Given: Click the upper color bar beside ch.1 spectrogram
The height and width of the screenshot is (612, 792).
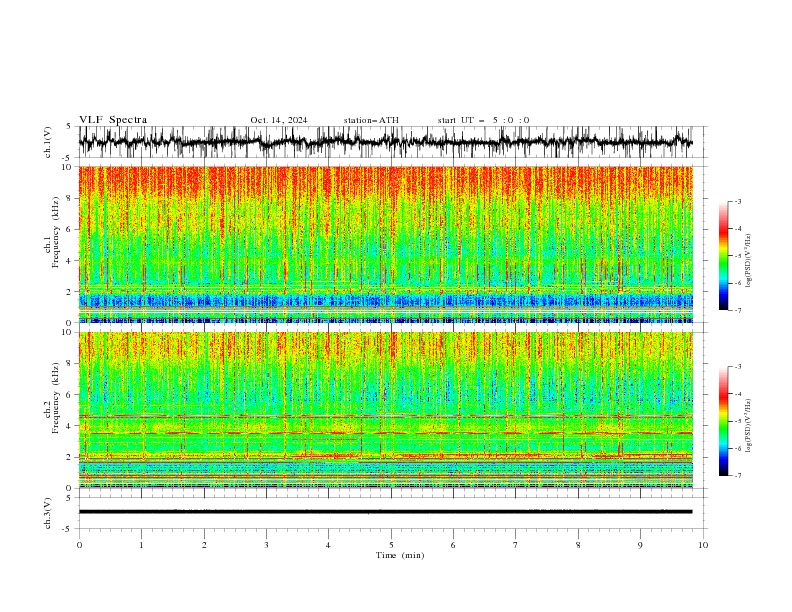Looking at the screenshot, I should (x=723, y=256).
